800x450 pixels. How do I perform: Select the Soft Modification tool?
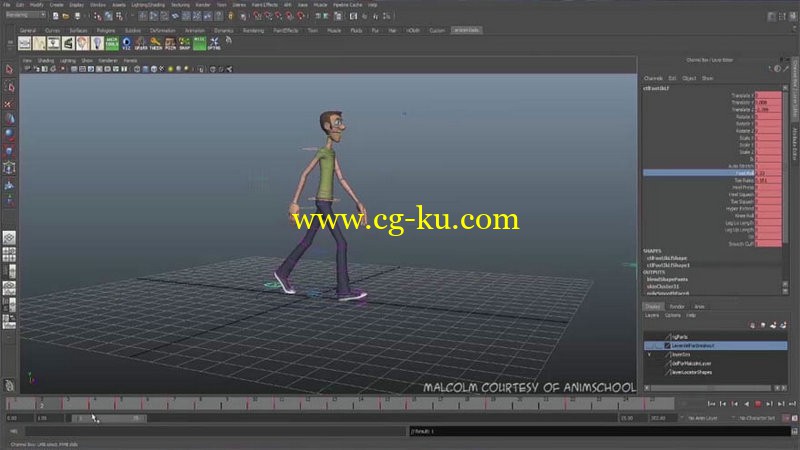(x=9, y=185)
